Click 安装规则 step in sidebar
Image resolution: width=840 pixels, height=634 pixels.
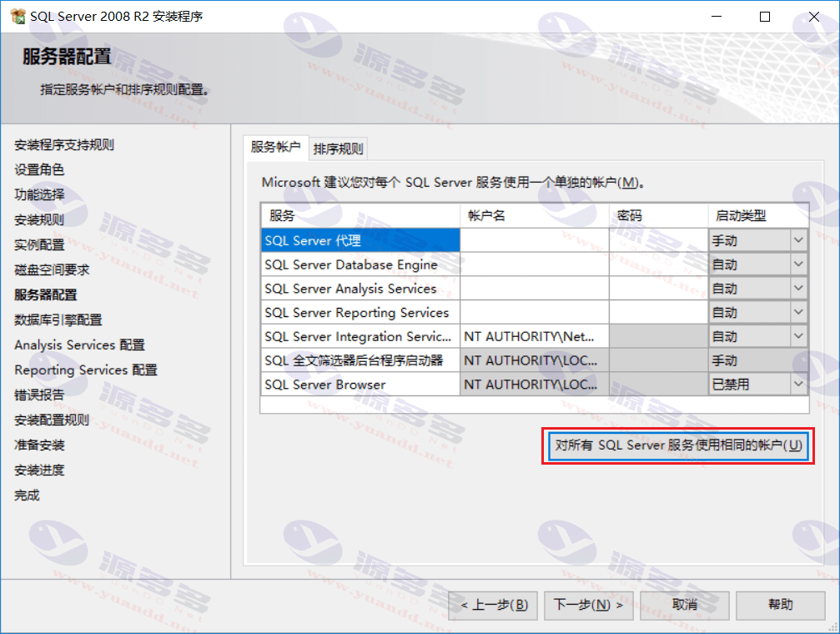(x=39, y=219)
